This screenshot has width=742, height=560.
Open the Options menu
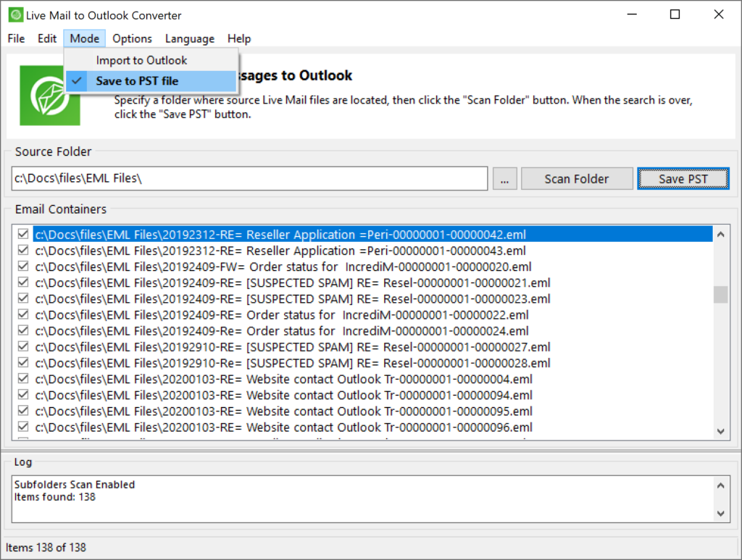(132, 38)
